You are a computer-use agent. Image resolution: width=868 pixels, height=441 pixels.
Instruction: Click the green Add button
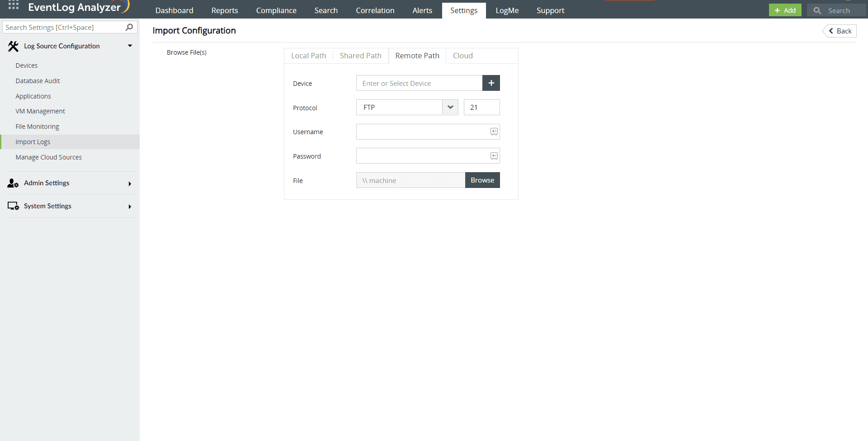point(785,10)
